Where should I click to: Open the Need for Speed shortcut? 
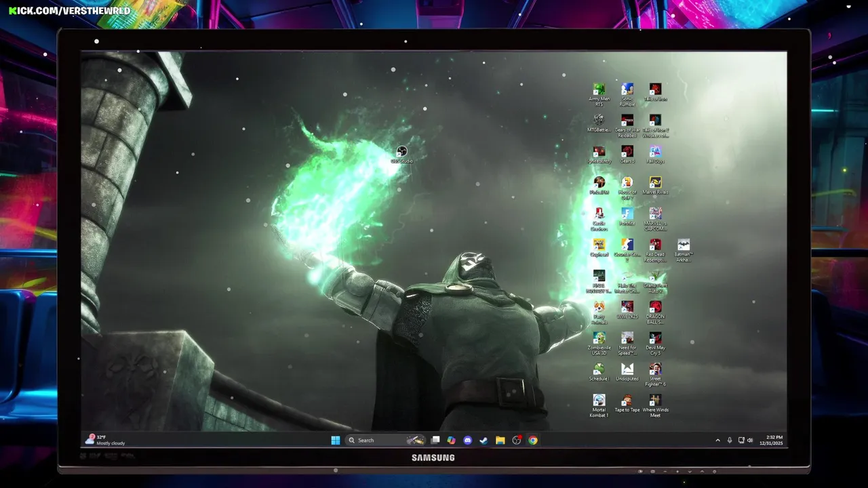tap(627, 344)
